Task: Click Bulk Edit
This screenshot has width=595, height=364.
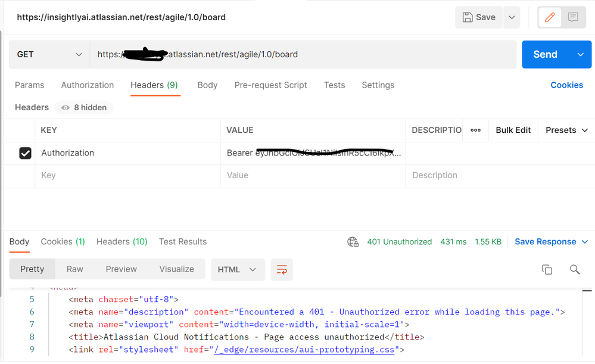Action: tap(513, 130)
